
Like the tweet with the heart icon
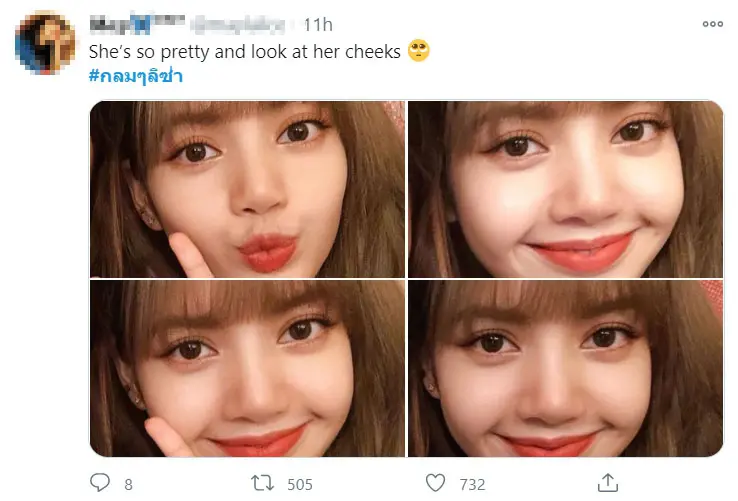click(x=435, y=483)
